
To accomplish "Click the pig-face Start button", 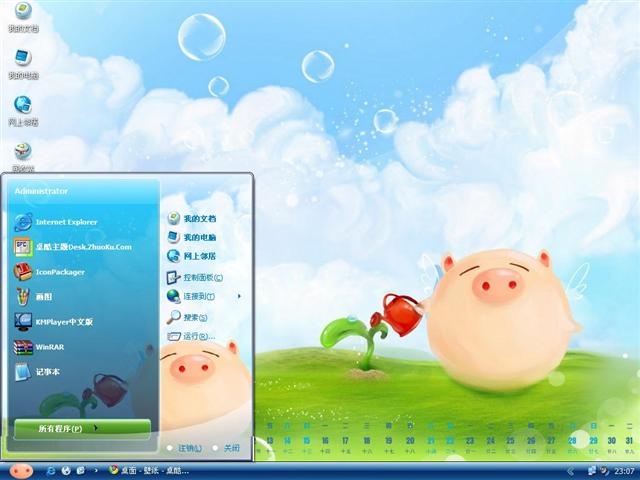I will [21, 471].
